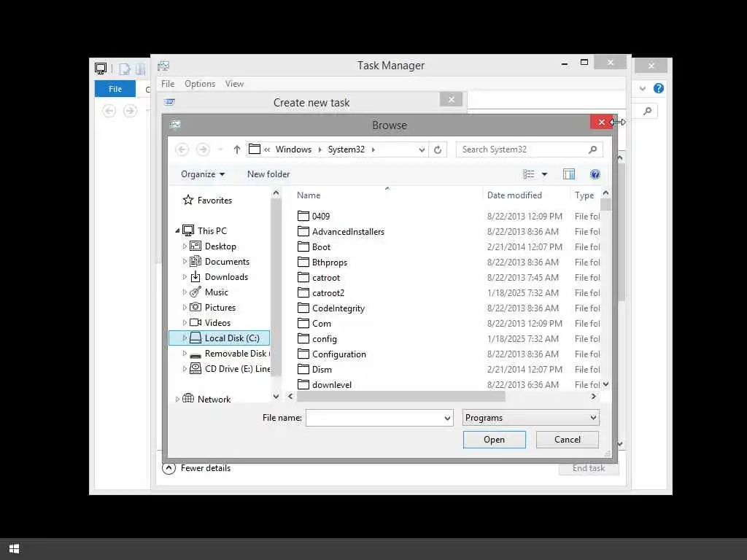Expand the Local Disk (C:) node
The image size is (747, 560).
click(185, 338)
